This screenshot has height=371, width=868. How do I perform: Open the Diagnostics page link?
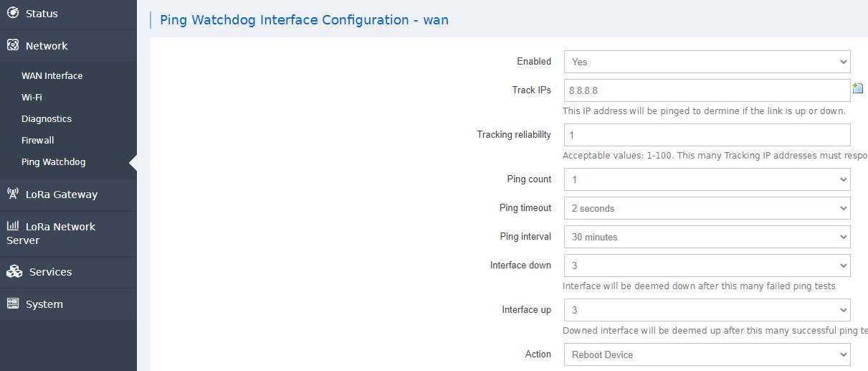pos(47,118)
